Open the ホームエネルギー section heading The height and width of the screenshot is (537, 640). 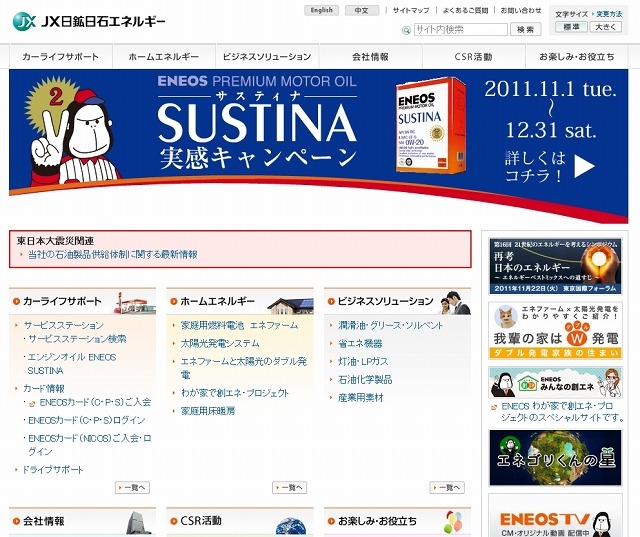click(217, 301)
